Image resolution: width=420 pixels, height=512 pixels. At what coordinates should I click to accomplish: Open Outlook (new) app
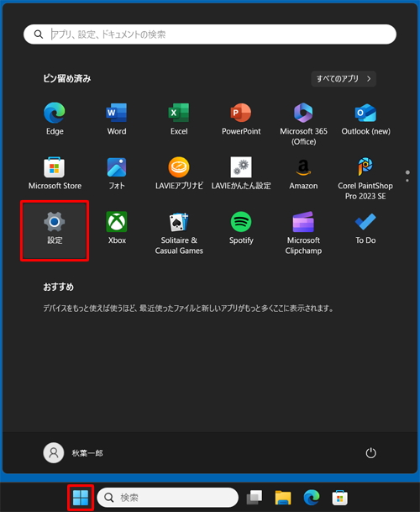(x=365, y=119)
